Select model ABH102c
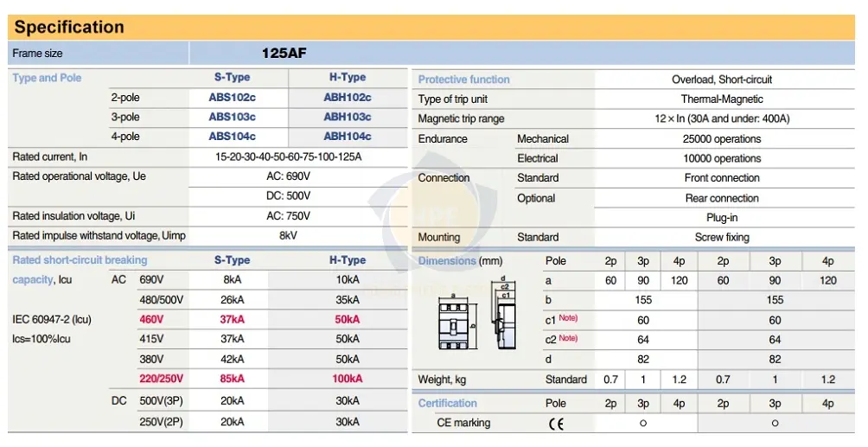This screenshot has width=868, height=447. [347, 98]
